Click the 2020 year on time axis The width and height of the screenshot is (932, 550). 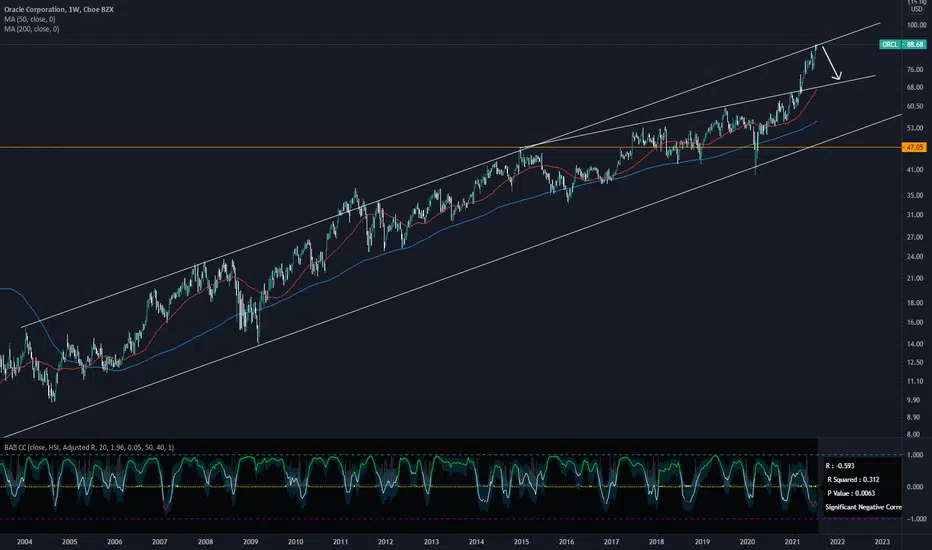[x=747, y=542]
